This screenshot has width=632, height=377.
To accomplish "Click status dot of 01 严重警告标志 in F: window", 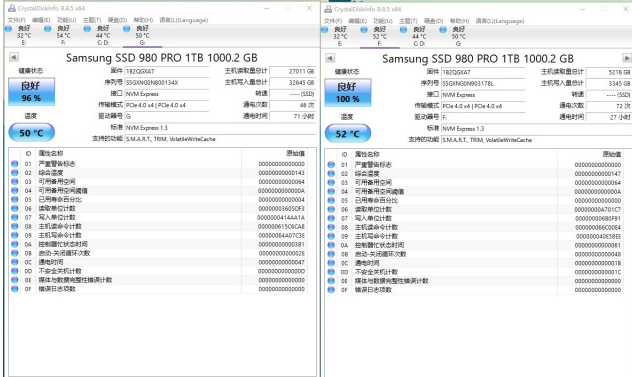I will click(331, 165).
